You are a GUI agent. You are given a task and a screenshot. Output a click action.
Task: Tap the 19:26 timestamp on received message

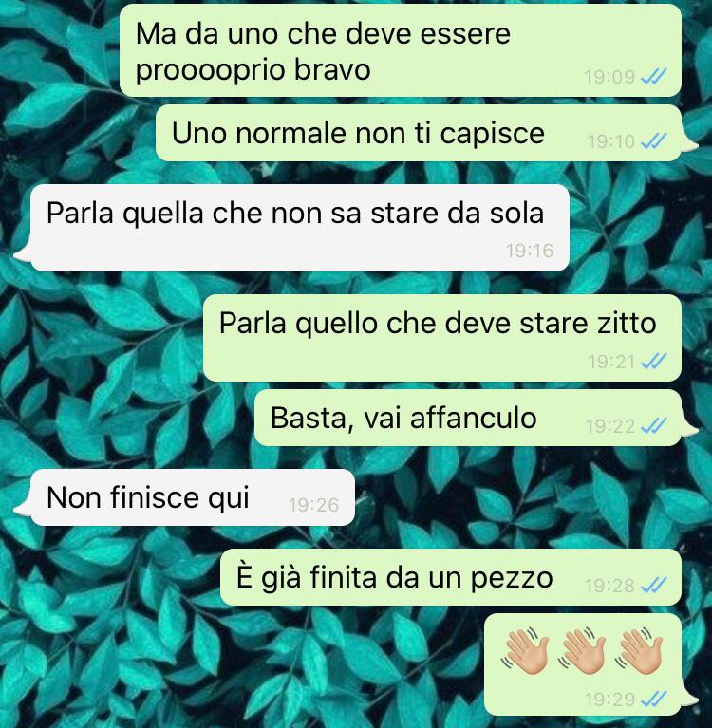pos(314,505)
